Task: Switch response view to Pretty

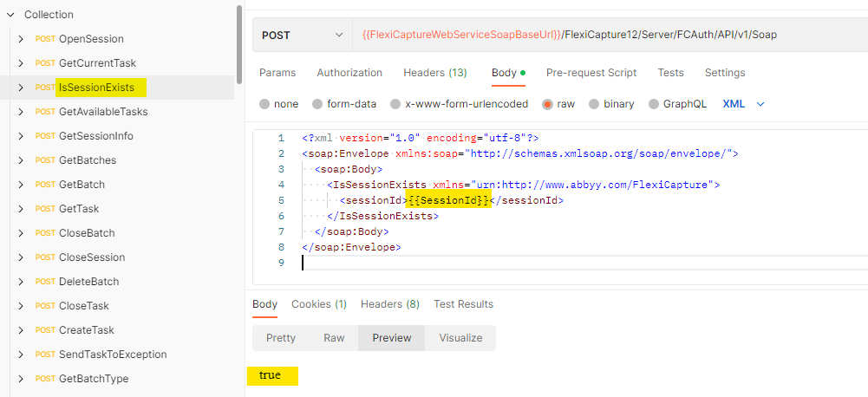Action: coord(281,338)
